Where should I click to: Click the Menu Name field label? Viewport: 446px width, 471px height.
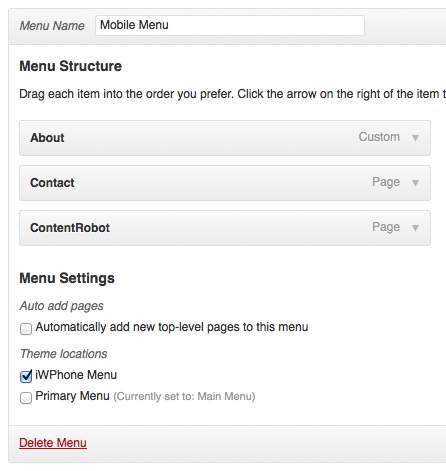click(52, 26)
